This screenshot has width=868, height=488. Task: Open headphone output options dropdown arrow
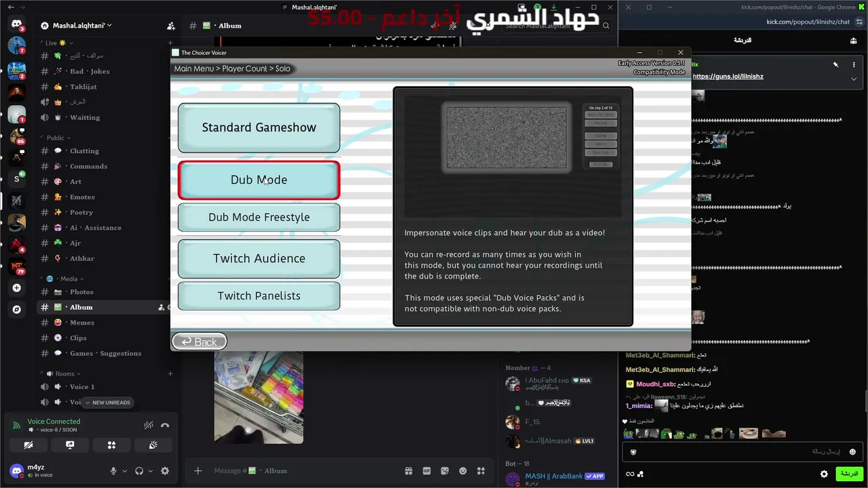click(x=150, y=471)
